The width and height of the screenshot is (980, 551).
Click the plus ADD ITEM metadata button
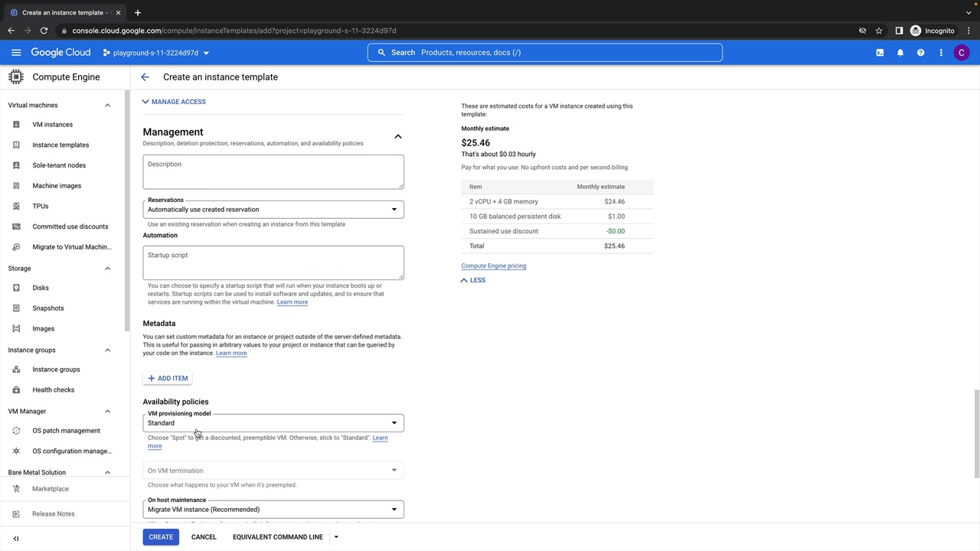[168, 378]
